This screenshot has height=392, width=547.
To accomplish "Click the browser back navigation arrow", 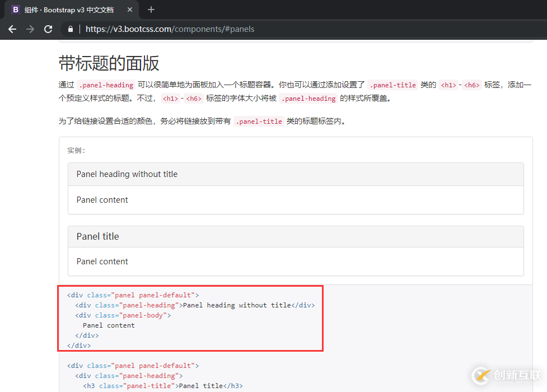I will coord(12,29).
